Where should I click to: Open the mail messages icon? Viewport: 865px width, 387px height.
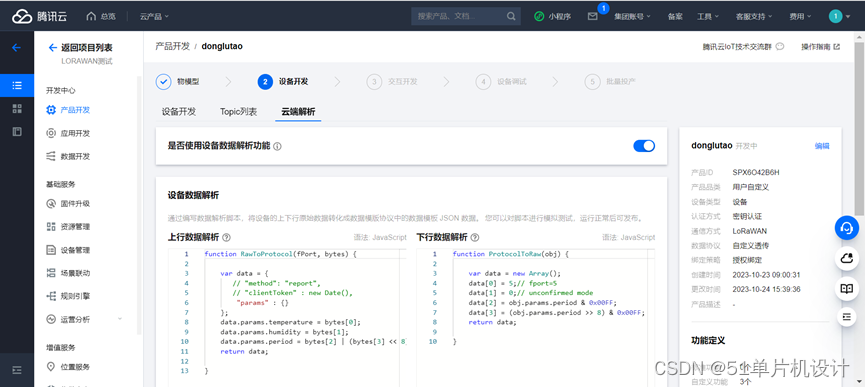coord(592,17)
